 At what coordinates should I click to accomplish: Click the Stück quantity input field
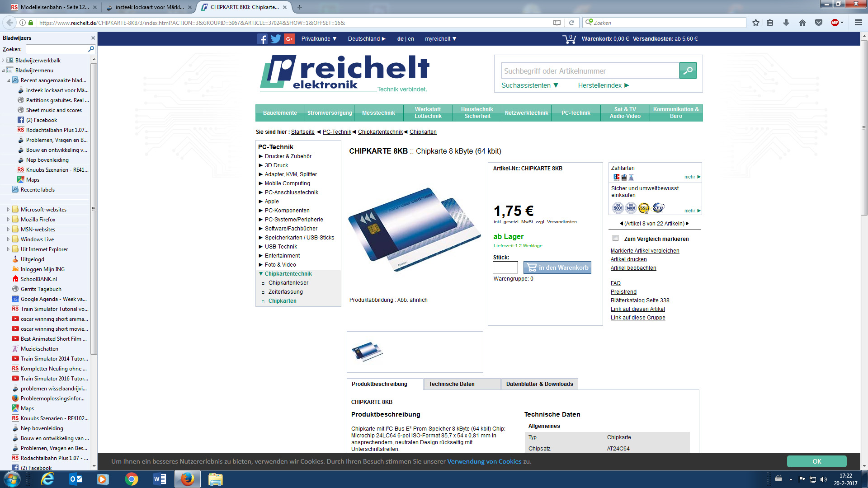505,267
